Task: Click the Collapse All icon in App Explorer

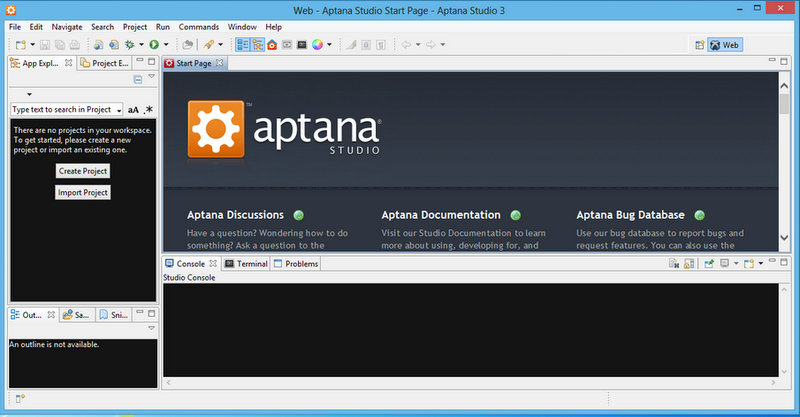Action: [138, 79]
